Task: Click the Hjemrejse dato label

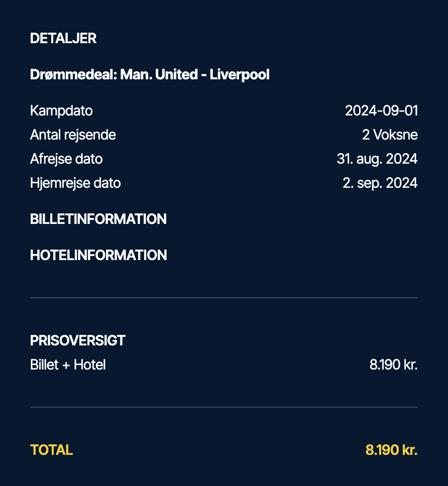Action: click(75, 183)
